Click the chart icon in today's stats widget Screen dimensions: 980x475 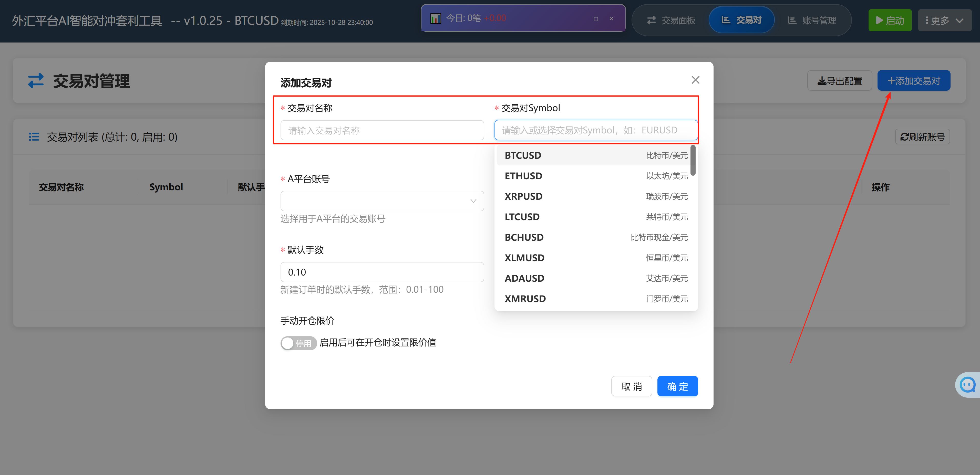(x=435, y=18)
